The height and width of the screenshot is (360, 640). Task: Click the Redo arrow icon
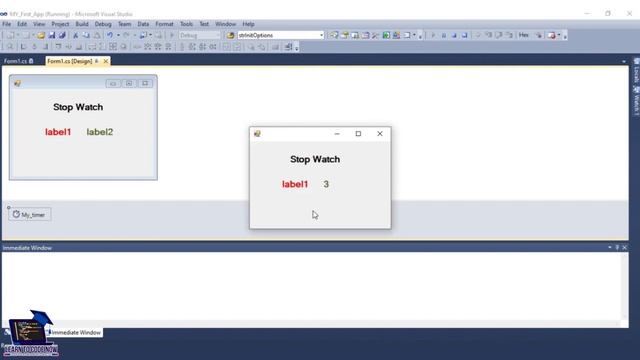(127, 36)
